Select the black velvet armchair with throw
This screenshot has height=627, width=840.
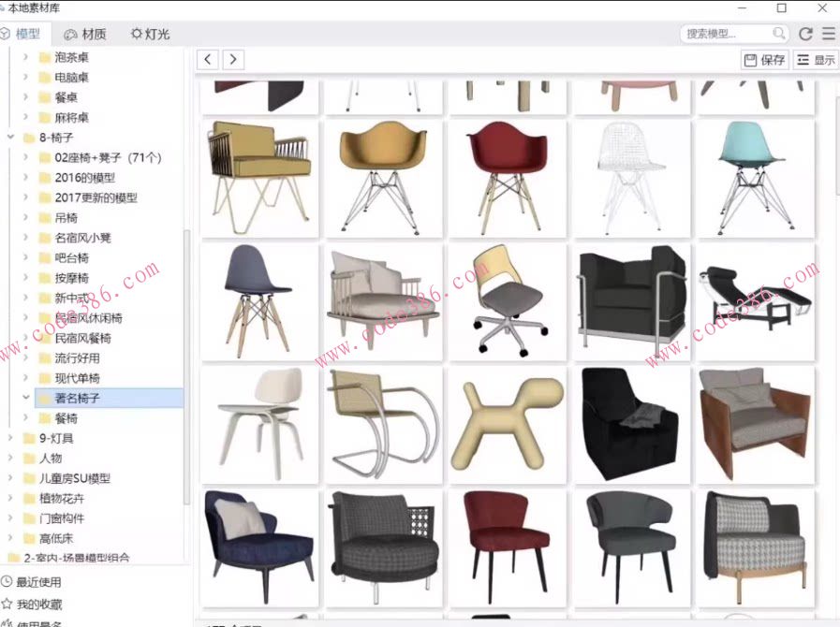point(631,425)
